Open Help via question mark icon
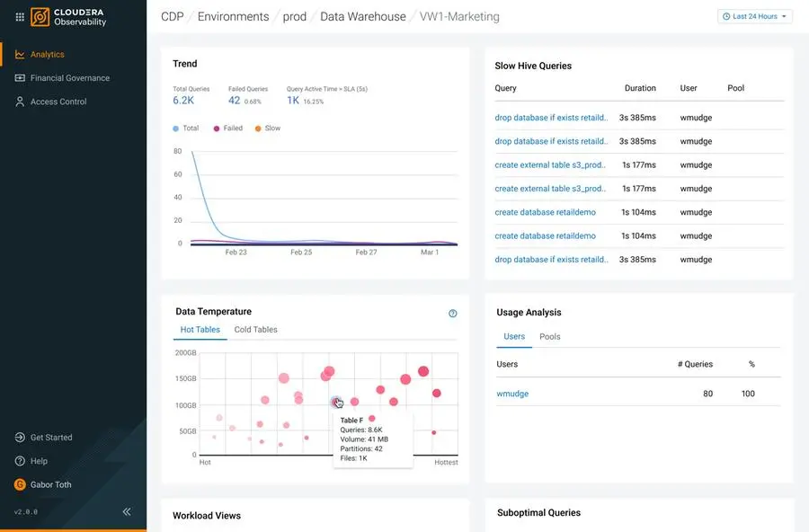 (20, 461)
